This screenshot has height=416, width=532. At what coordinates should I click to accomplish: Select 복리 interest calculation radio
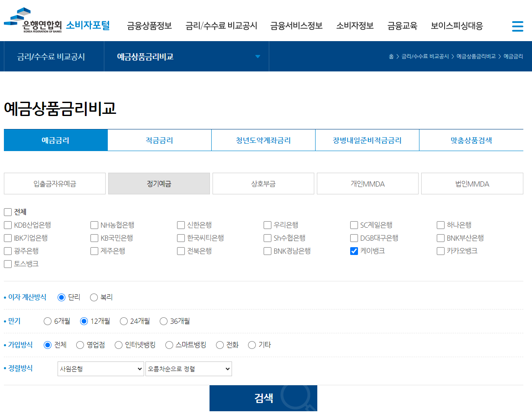94,297
